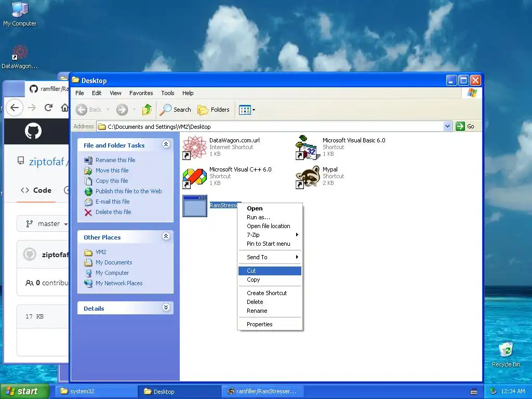Choose Open file location in context menu

click(x=270, y=226)
